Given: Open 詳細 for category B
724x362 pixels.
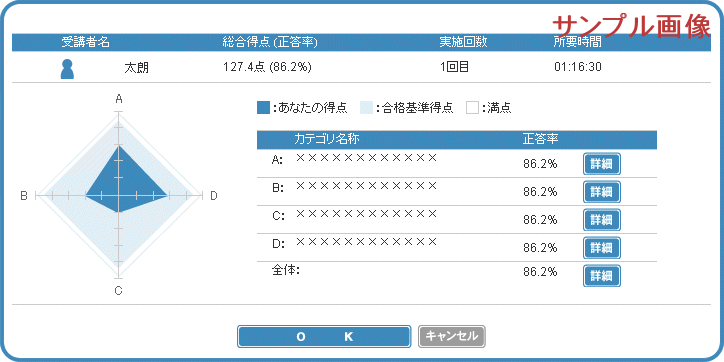Looking at the screenshot, I should (602, 192).
